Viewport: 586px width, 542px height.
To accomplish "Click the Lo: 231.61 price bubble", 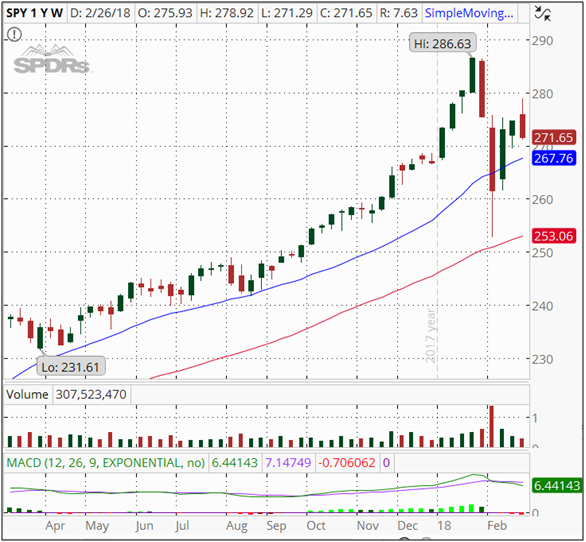I will [x=71, y=367].
